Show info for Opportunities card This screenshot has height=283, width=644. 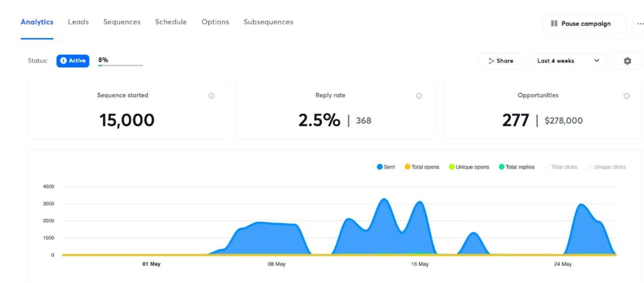point(627,96)
